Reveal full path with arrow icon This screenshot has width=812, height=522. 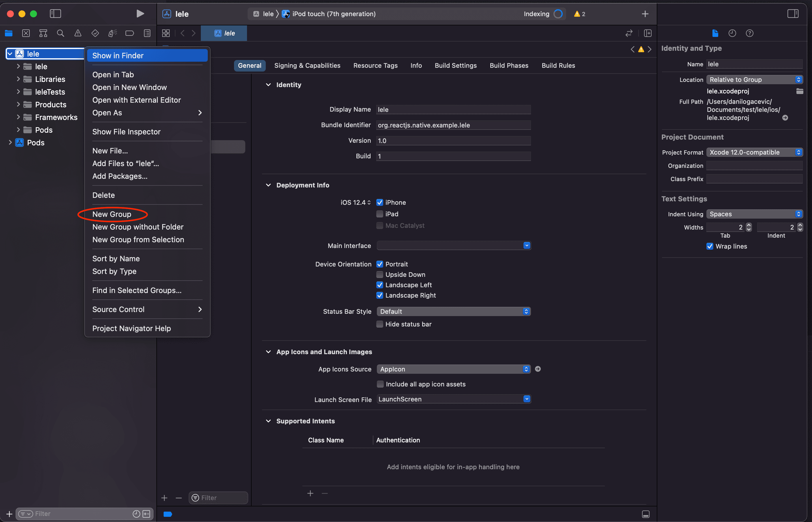pyautogui.click(x=785, y=118)
